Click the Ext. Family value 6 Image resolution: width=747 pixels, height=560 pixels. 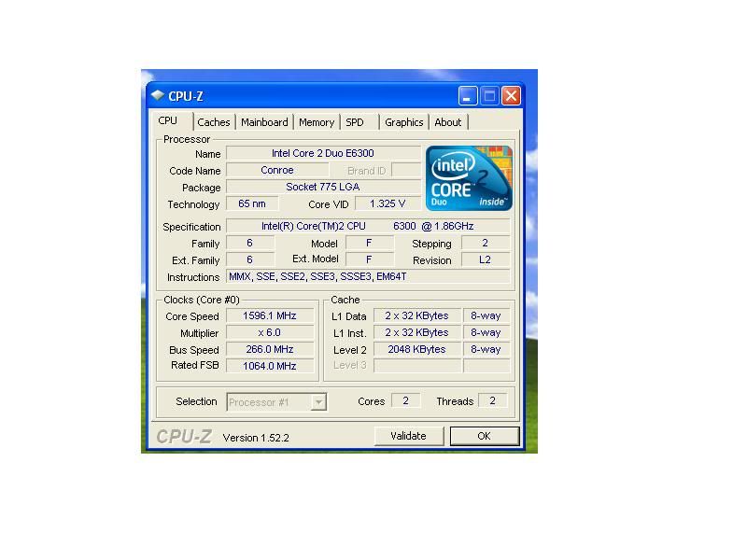[249, 259]
